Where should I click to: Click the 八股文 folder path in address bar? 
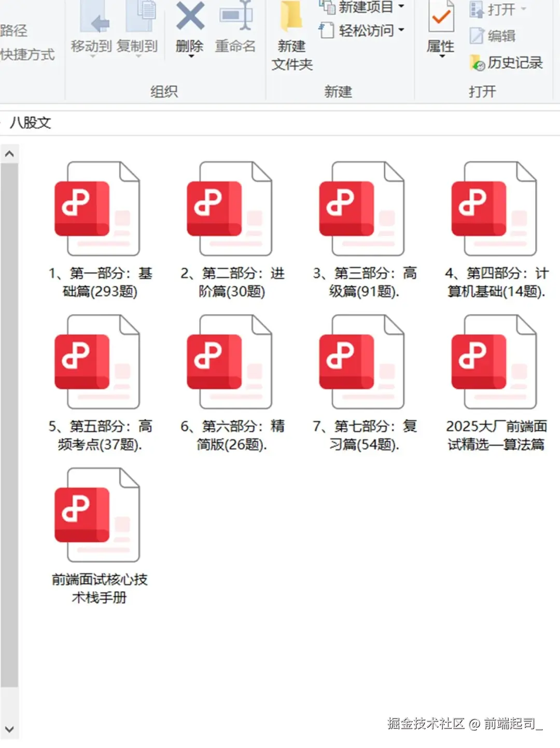point(30,123)
